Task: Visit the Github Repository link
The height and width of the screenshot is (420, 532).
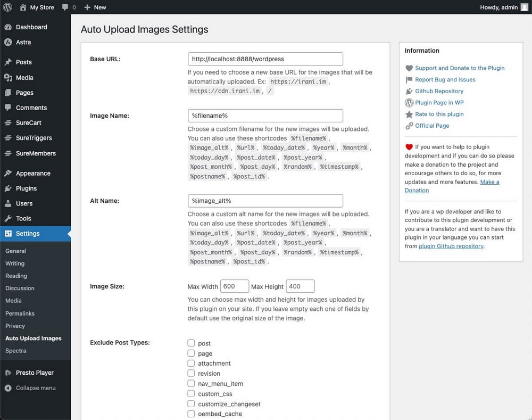Action: (439, 92)
